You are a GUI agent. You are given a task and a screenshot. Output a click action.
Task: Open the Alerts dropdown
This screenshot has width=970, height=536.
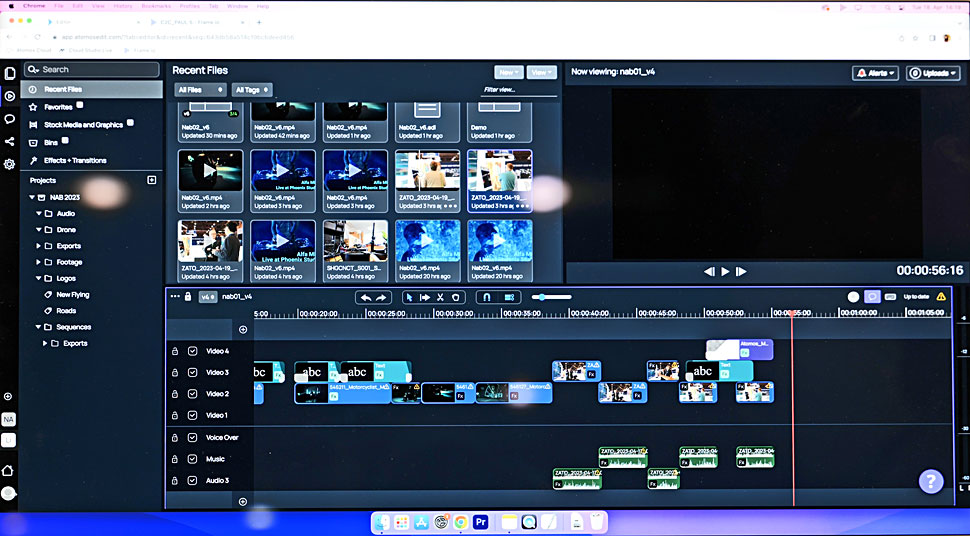875,73
